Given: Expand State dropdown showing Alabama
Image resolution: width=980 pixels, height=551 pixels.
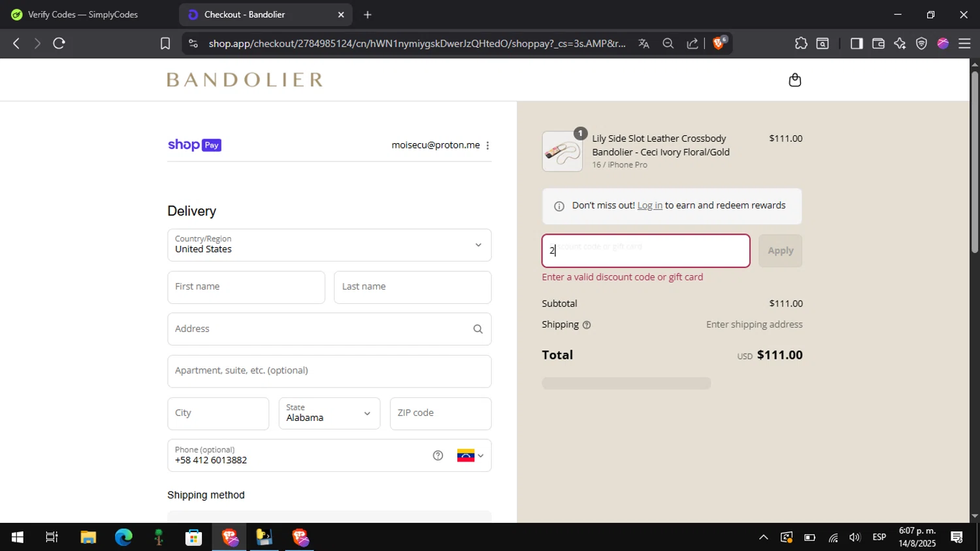Looking at the screenshot, I should 329,413.
